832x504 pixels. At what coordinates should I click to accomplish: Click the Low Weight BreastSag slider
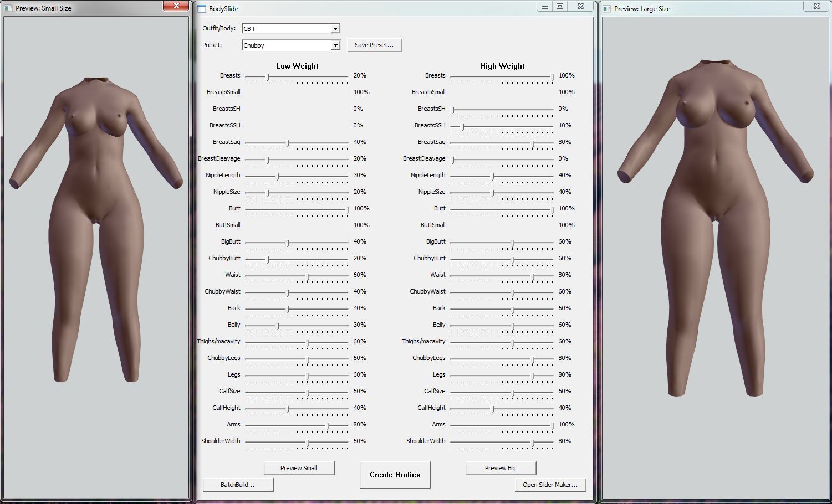pos(297,145)
